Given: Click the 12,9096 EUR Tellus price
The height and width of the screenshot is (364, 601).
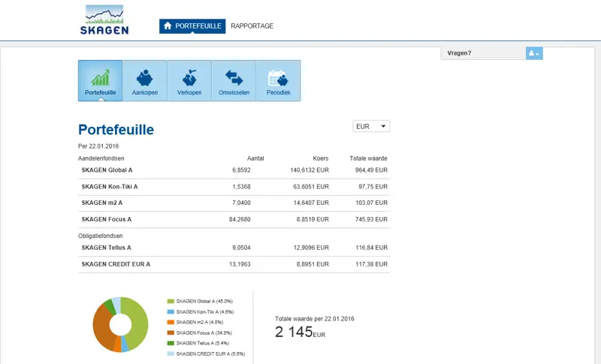Looking at the screenshot, I should (311, 248).
